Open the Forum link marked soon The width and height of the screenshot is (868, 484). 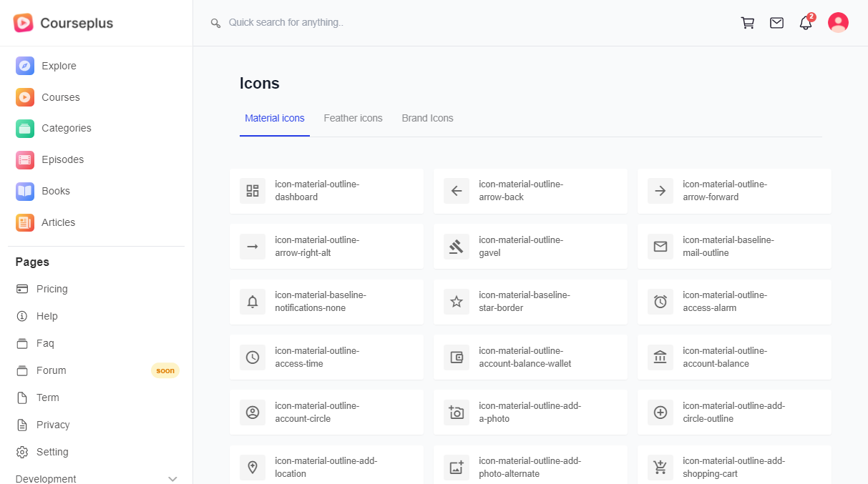[x=52, y=370]
